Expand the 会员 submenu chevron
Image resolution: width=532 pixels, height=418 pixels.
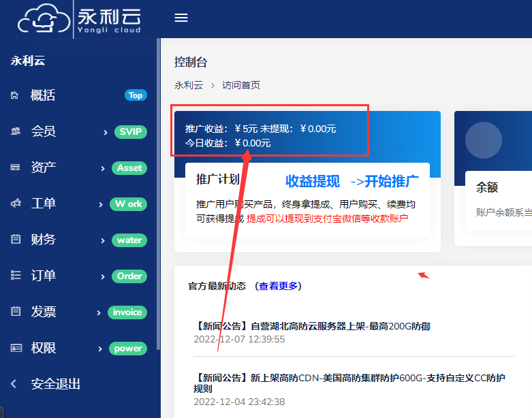pos(105,133)
